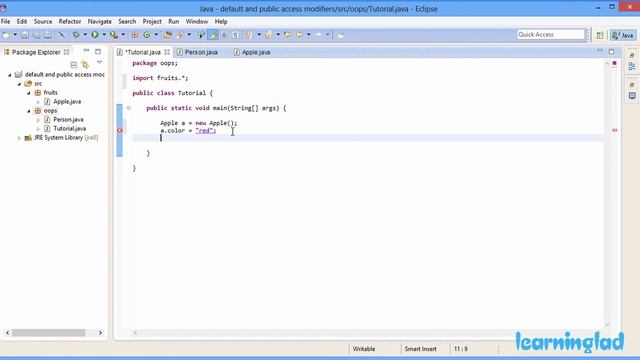Click the Open Type folder icon
The height and width of the screenshot is (360, 640).
(x=167, y=35)
